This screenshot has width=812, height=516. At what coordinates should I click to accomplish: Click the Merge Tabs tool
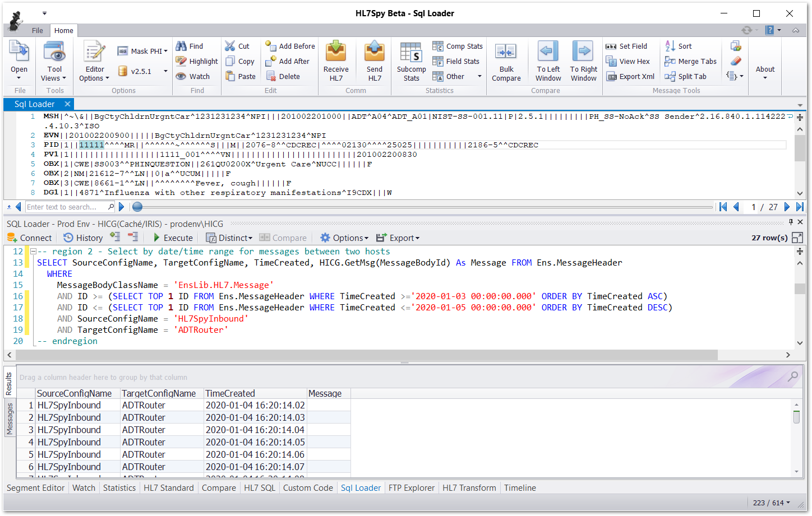[x=690, y=61]
